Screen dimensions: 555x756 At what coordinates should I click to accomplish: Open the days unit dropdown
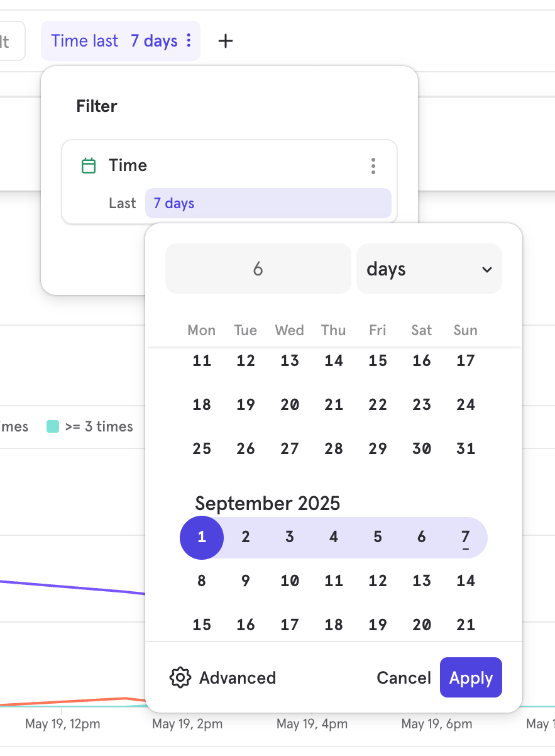click(x=429, y=269)
